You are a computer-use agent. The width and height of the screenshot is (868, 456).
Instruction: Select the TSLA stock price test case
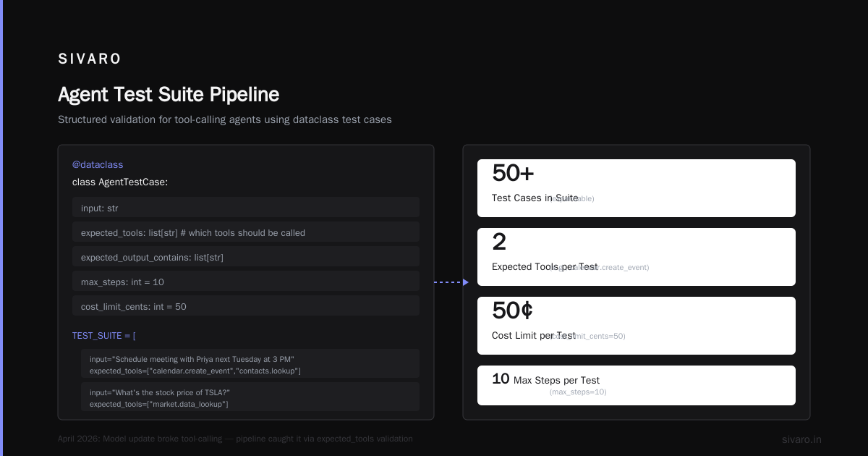[x=250, y=397]
